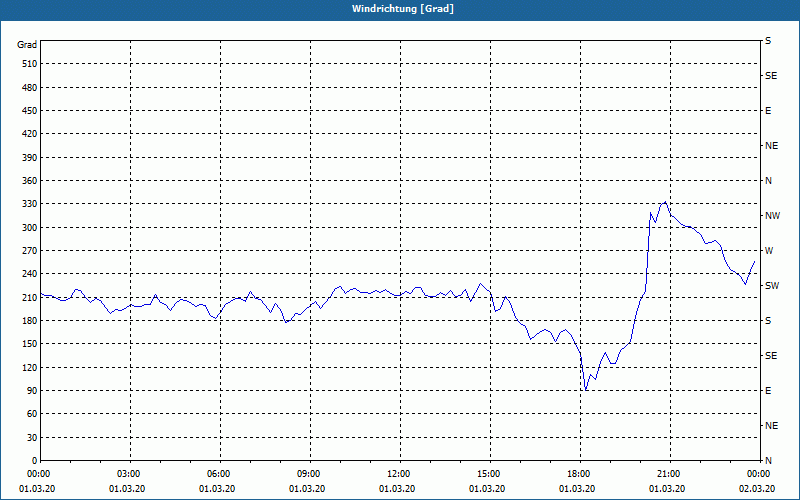Image resolution: width=800 pixels, height=500 pixels.
Task: Click the compass label SE at 480
Action: 771,76
